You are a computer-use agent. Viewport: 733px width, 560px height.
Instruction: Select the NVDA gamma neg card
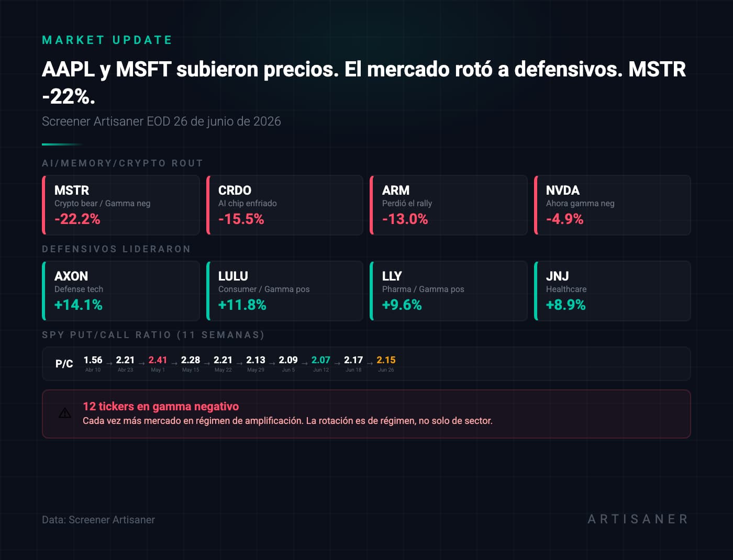(613, 205)
